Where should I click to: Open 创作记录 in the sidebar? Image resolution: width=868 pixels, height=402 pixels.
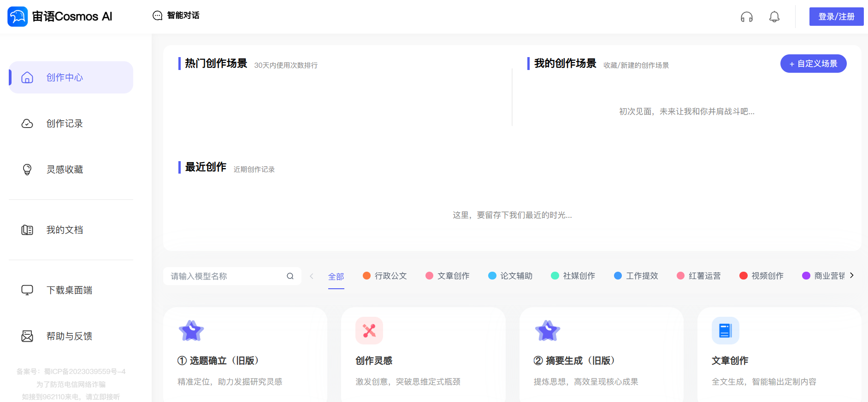[x=71, y=123]
